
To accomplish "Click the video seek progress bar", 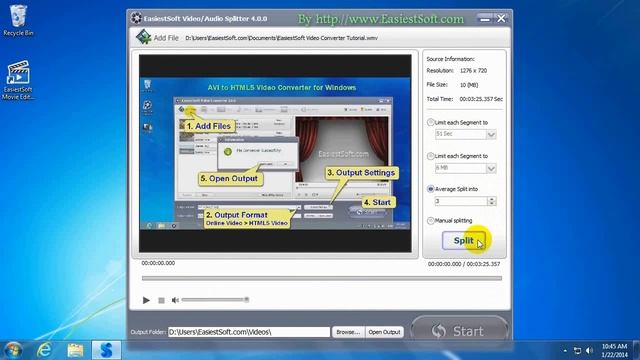I will click(322, 278).
